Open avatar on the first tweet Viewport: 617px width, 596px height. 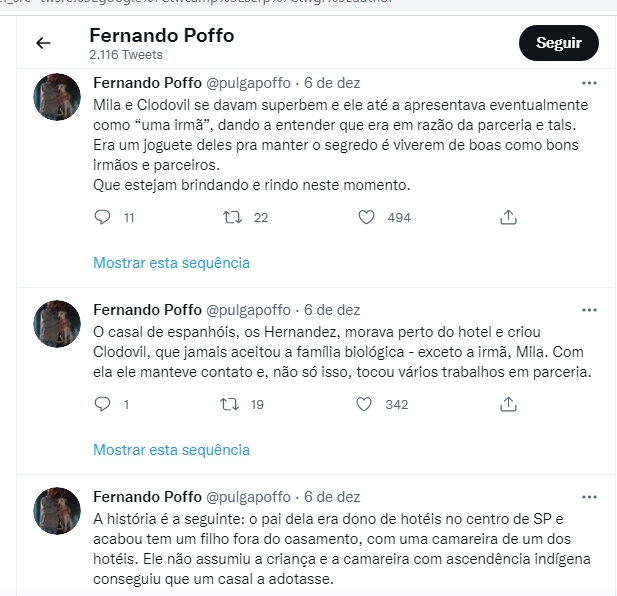tap(57, 97)
